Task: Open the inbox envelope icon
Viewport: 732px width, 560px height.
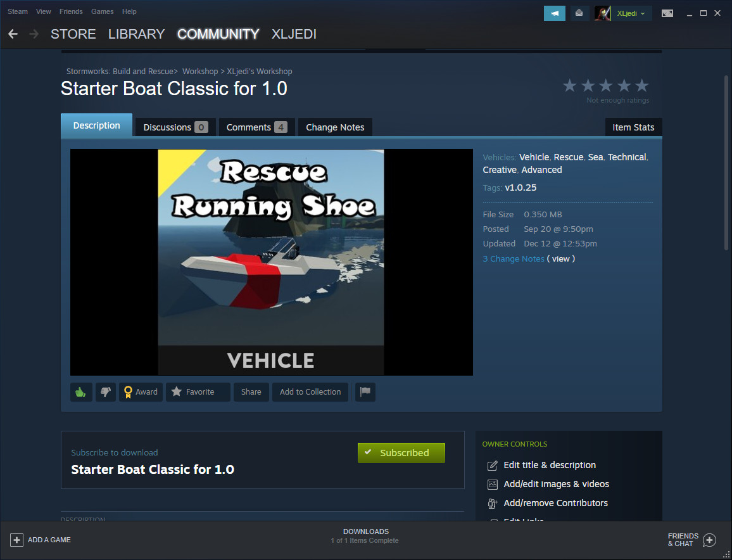Action: [x=579, y=13]
